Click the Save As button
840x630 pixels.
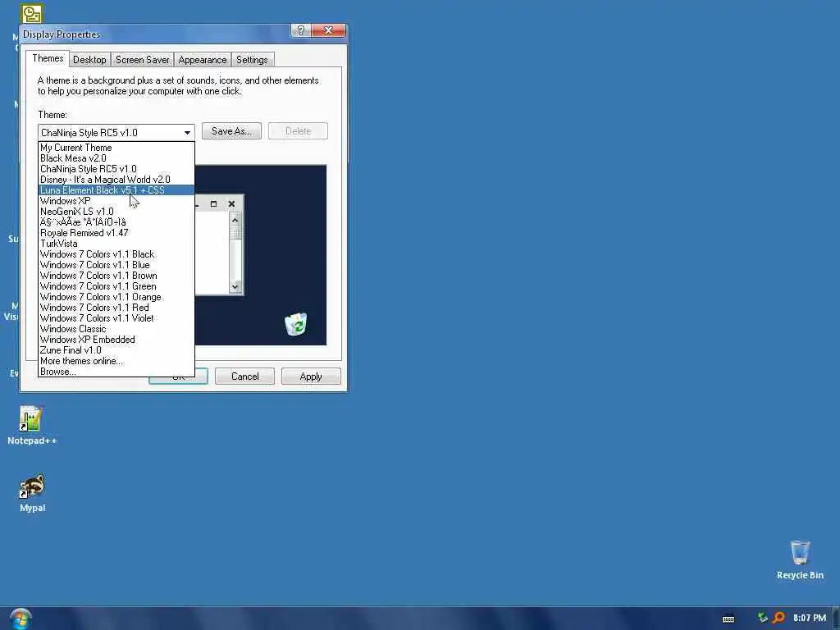click(231, 130)
